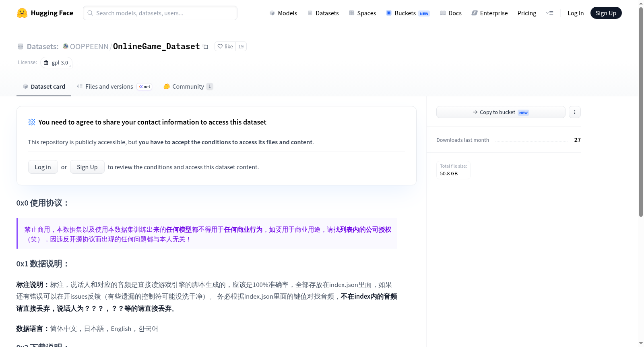Expand the extra navigation menu dropdown
The image size is (644, 347).
pos(549,13)
